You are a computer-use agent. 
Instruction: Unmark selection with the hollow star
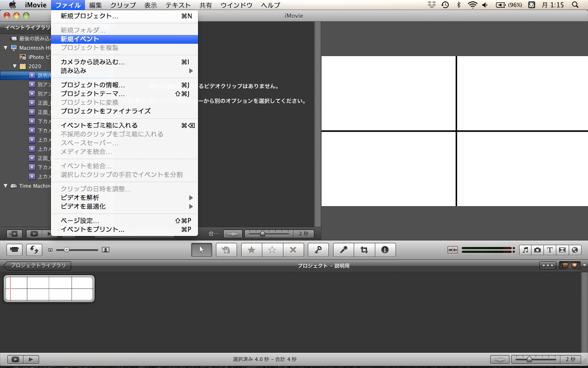point(272,250)
